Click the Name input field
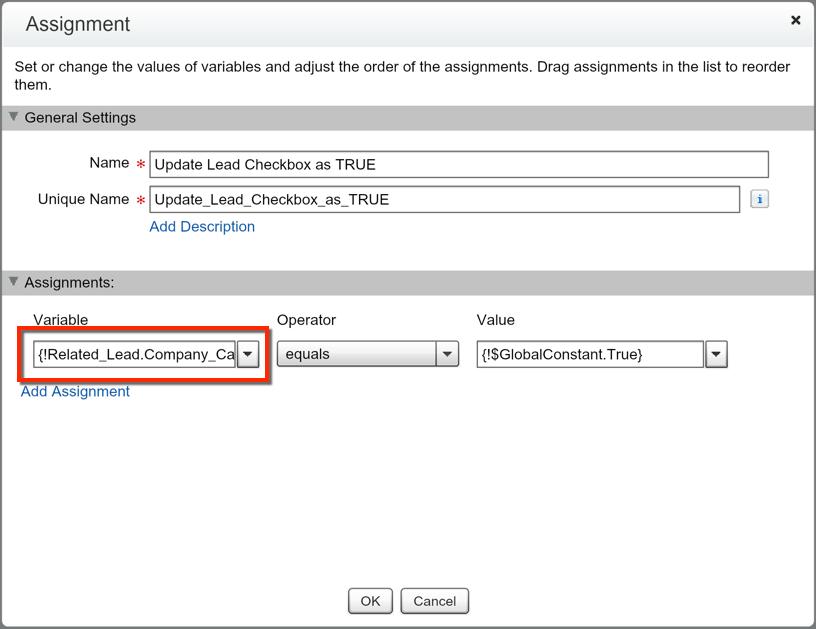Screen dimensions: 816x629 pyautogui.click(x=458, y=164)
